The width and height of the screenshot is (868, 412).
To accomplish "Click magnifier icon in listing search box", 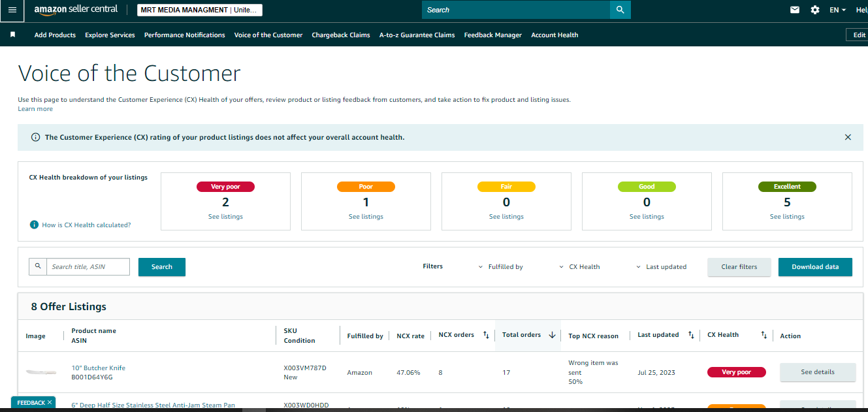I will click(x=38, y=266).
